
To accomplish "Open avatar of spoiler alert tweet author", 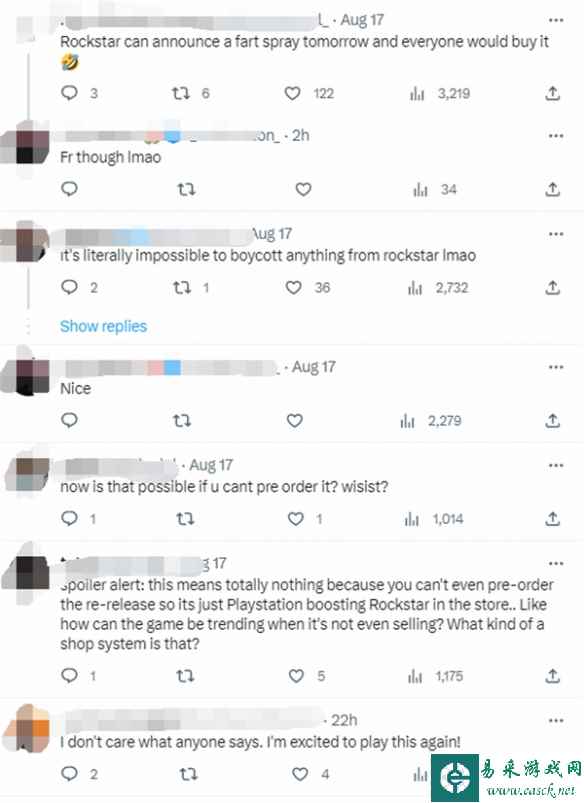I will click(31, 572).
